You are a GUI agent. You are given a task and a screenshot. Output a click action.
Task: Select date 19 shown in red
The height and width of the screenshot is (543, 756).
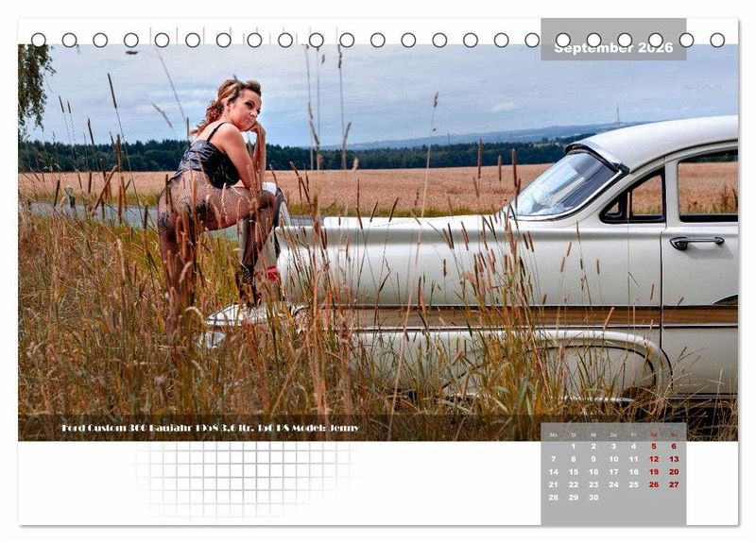pyautogui.click(x=654, y=471)
